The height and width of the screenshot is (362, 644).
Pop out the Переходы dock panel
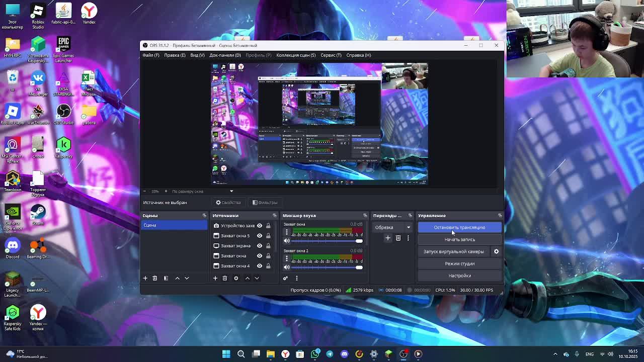[410, 216]
